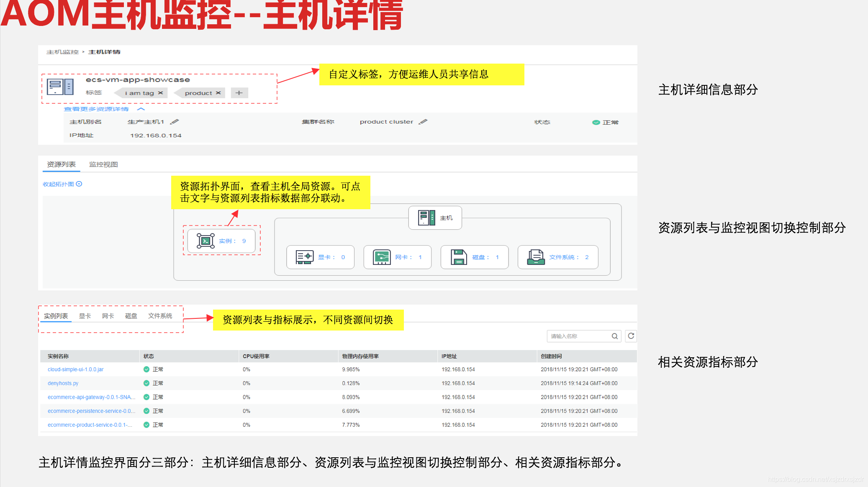This screenshot has height=487, width=868.
Task: Click the edit pencil beside product cluster
Action: click(x=423, y=122)
